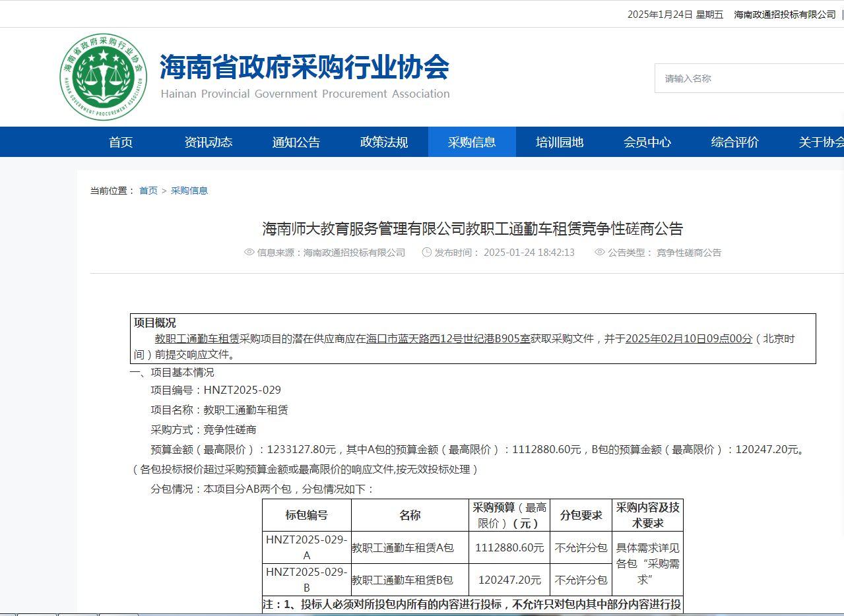Click the underlined 海口市蓝天路西12号世纪港B905室 address
The height and width of the screenshot is (616, 844).
(448, 339)
